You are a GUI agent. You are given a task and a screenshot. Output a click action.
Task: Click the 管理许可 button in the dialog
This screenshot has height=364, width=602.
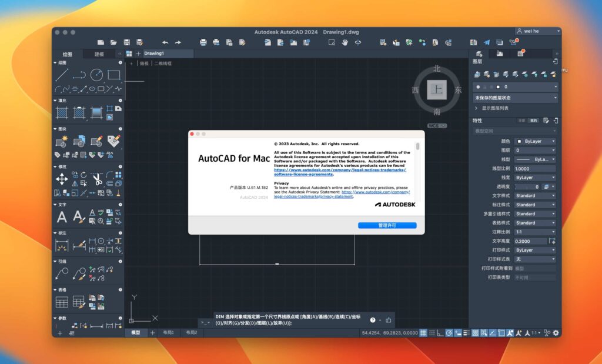[x=387, y=225]
